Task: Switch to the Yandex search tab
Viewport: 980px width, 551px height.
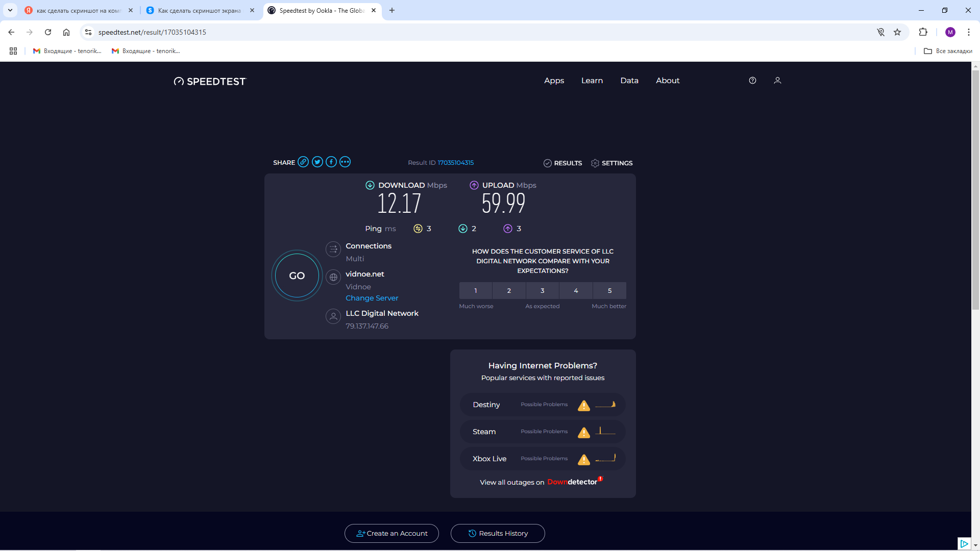Action: point(78,10)
